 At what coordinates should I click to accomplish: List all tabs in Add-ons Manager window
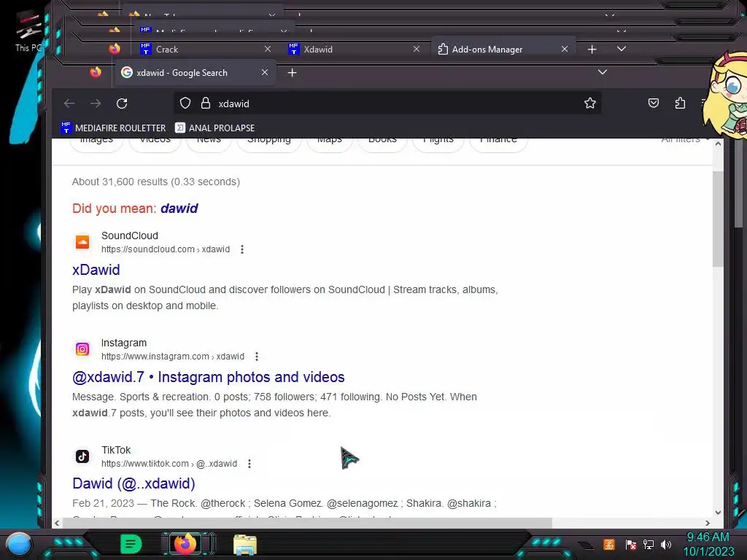pos(622,49)
